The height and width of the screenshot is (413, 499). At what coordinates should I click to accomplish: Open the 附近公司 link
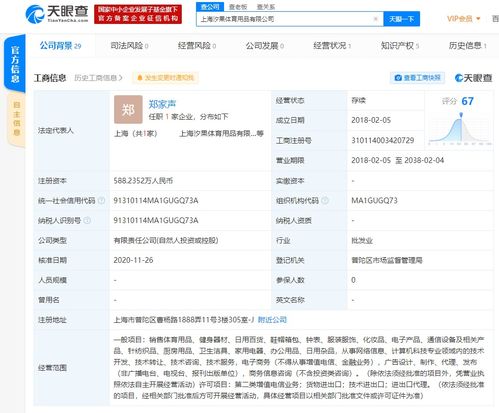272,320
